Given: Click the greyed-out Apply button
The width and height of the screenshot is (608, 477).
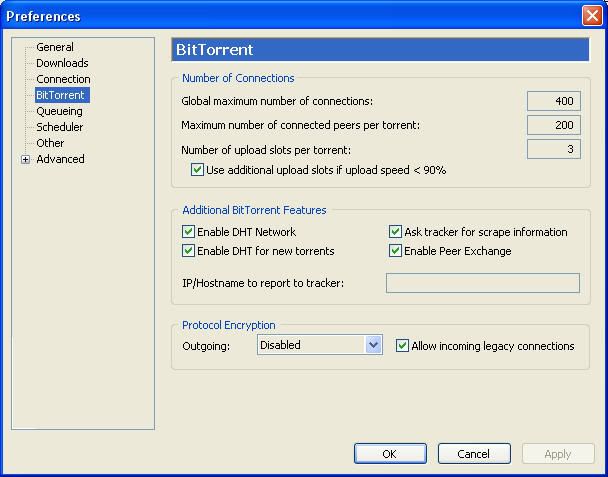Looking at the screenshot, I should 558,454.
